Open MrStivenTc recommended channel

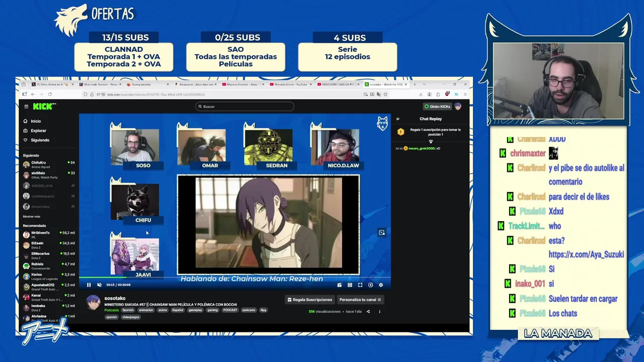coord(49,234)
